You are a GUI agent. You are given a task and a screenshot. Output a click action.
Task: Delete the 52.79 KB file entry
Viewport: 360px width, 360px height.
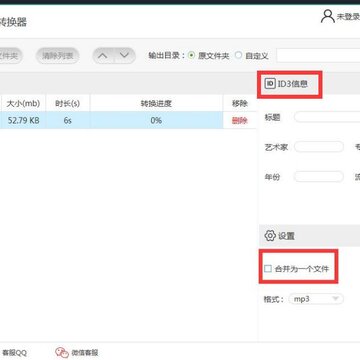[x=240, y=121]
